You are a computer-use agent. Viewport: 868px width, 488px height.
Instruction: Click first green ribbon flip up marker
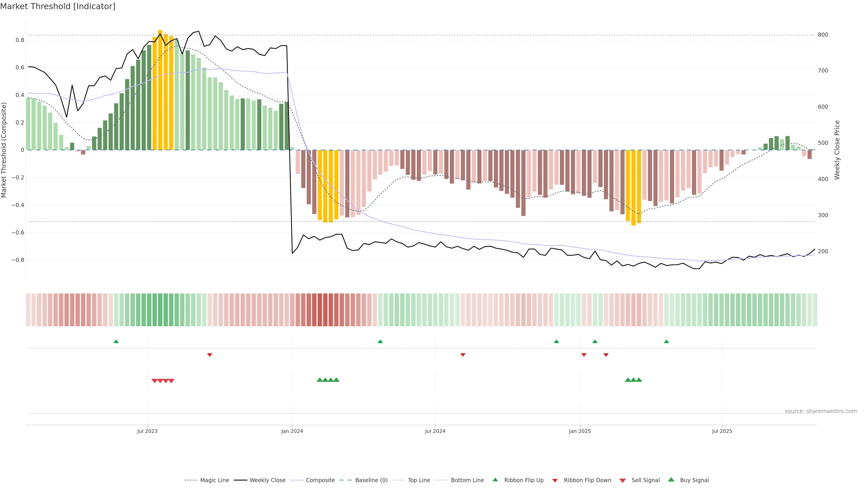click(x=116, y=342)
